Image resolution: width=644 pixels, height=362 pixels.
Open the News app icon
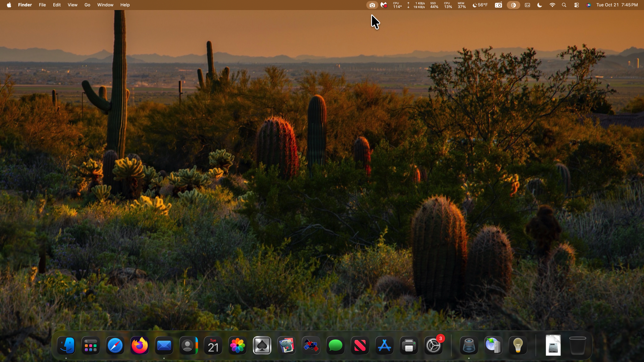point(360,346)
